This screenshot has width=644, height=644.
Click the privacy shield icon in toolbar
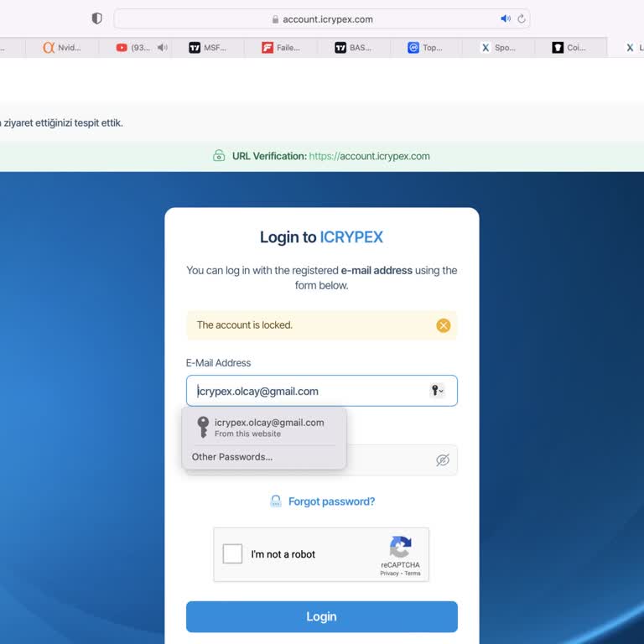[x=96, y=18]
